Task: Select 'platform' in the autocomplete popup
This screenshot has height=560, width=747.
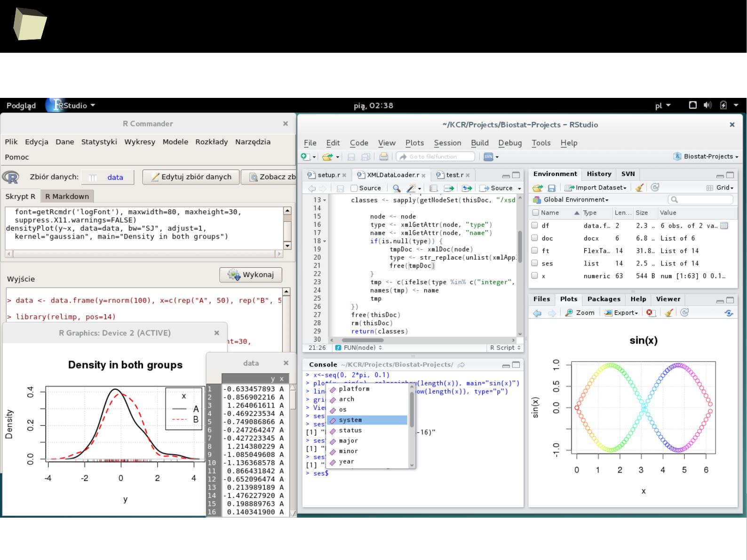Action: click(367, 389)
